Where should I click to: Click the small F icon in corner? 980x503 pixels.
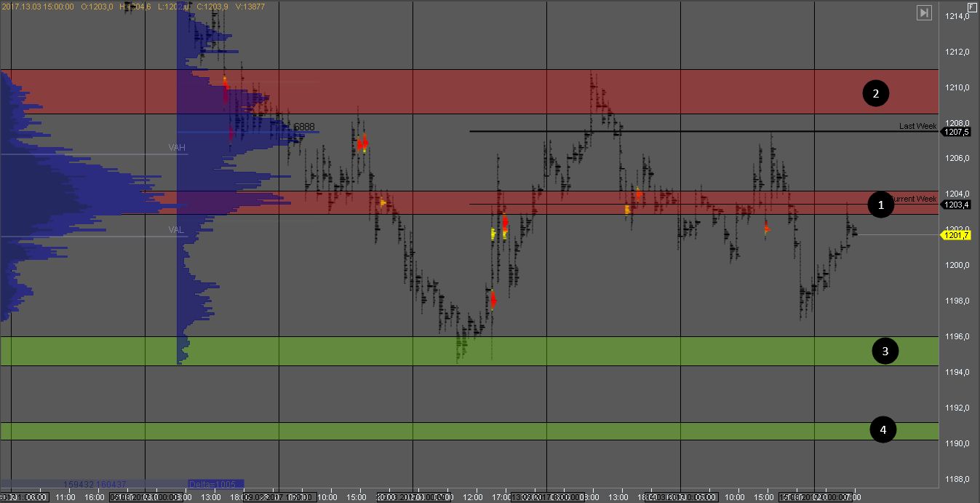point(972,7)
